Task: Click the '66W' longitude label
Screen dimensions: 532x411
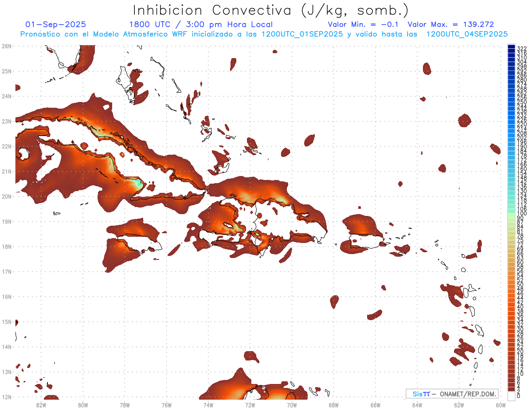Action: pyautogui.click(x=376, y=405)
